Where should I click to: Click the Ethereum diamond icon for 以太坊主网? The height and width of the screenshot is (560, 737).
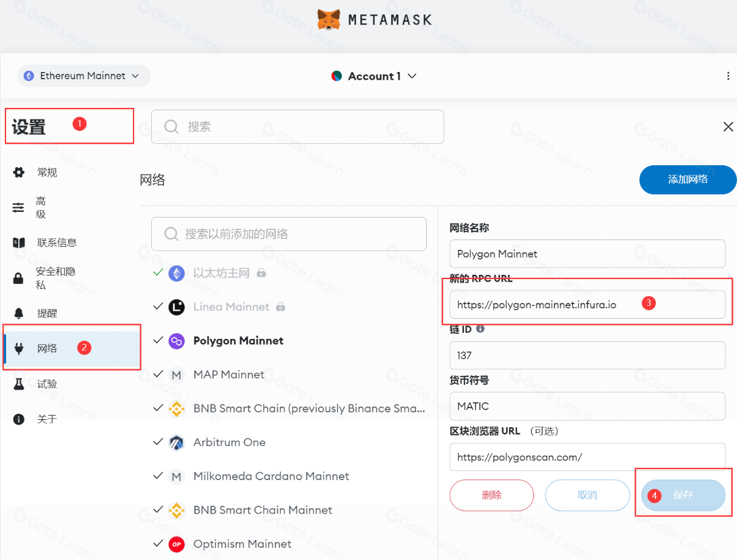pos(177,273)
